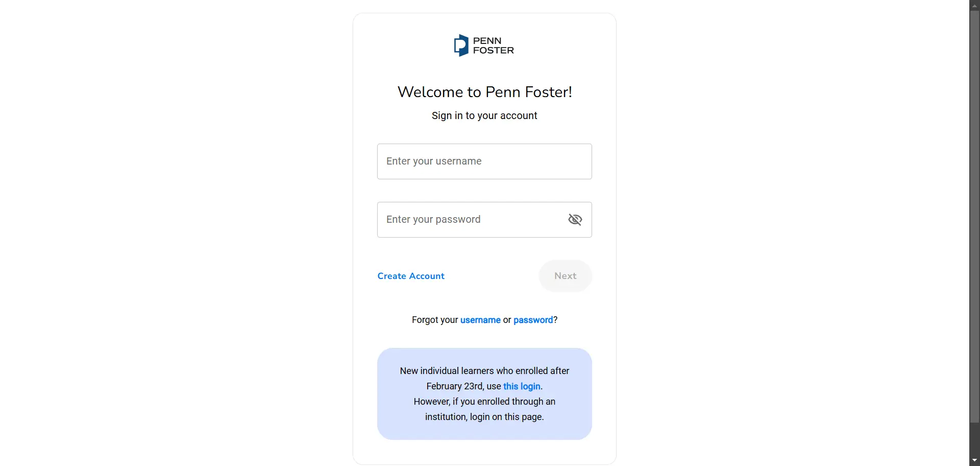Click the blue notice box about new learners

pyautogui.click(x=484, y=393)
